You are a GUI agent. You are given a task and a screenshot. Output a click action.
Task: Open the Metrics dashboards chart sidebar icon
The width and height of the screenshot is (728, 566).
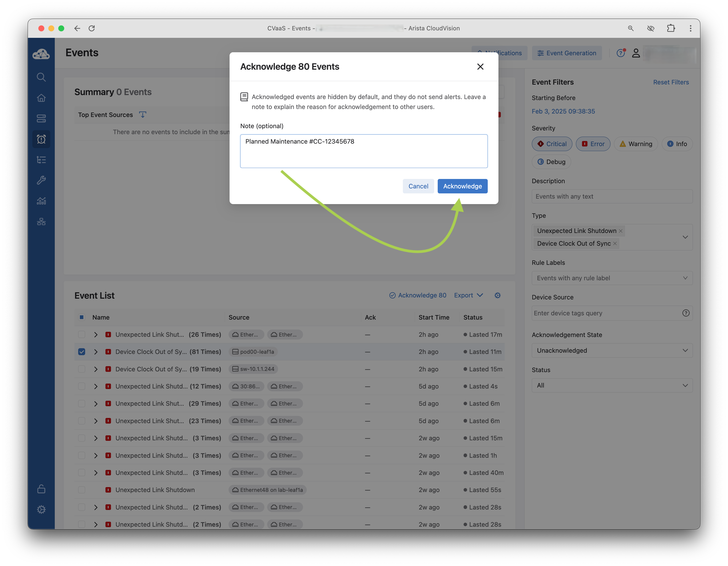(x=41, y=201)
